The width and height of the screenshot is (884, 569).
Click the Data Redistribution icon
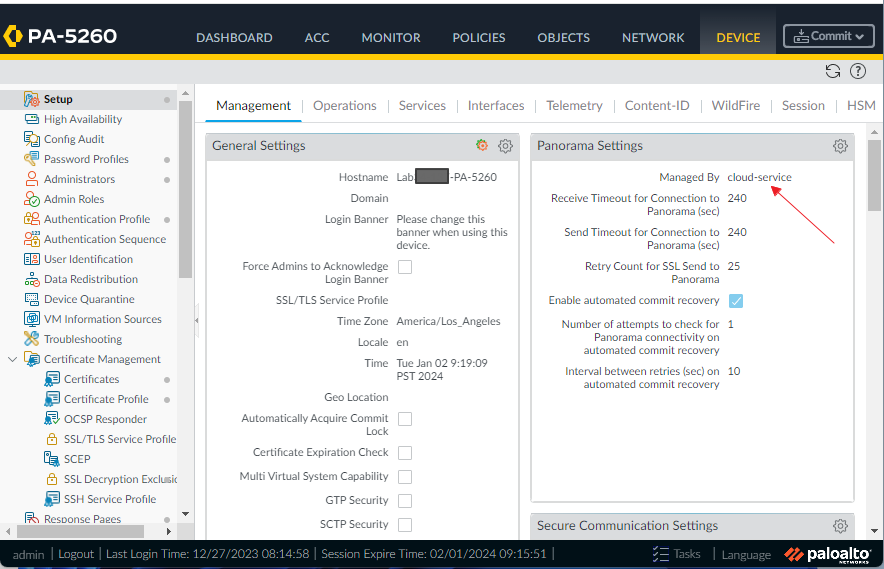pos(32,279)
